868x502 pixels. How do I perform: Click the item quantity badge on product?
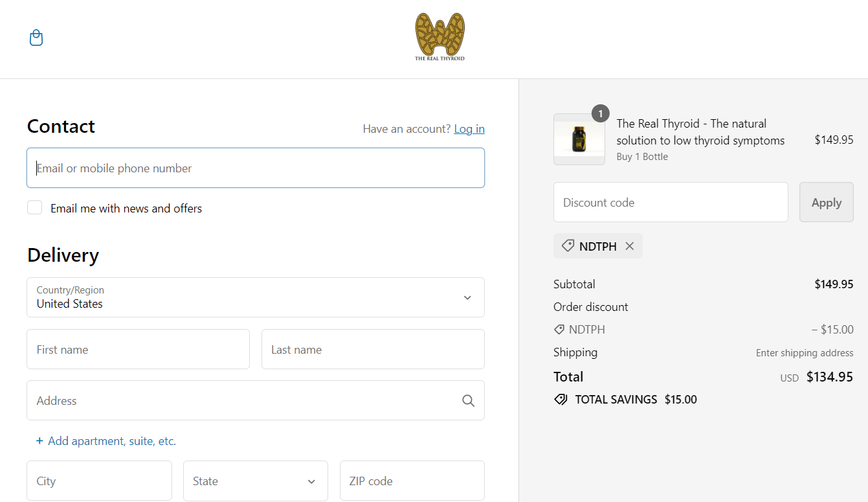tap(600, 114)
